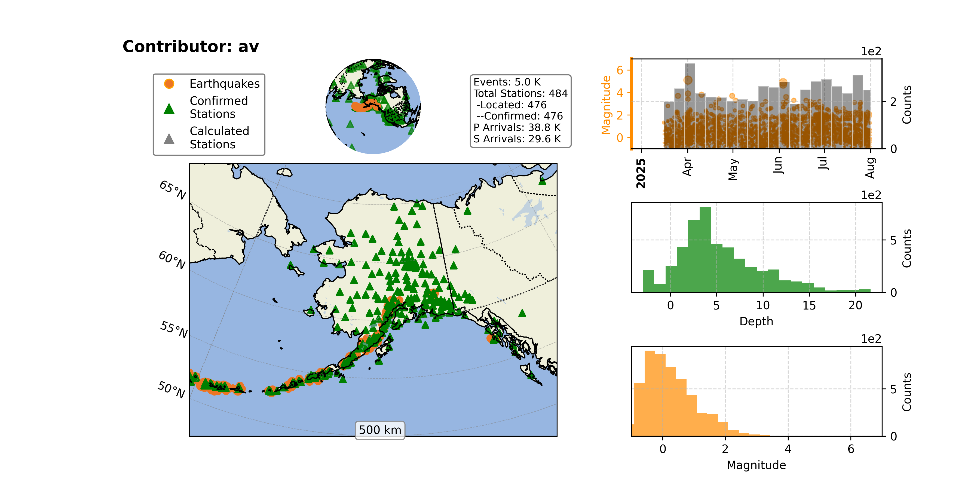Click tick "6" on the magnitude histogram axis
This screenshot has width=980, height=490.
851,449
